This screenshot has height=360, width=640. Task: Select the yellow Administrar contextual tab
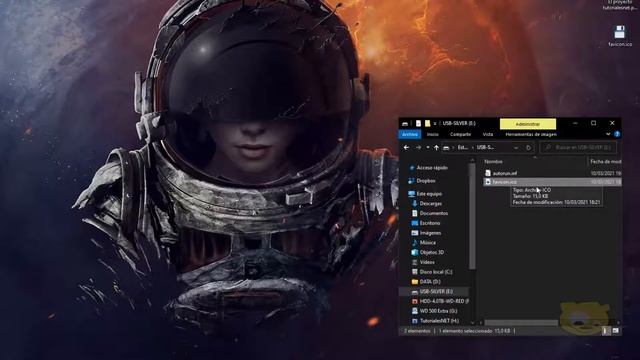528,124
